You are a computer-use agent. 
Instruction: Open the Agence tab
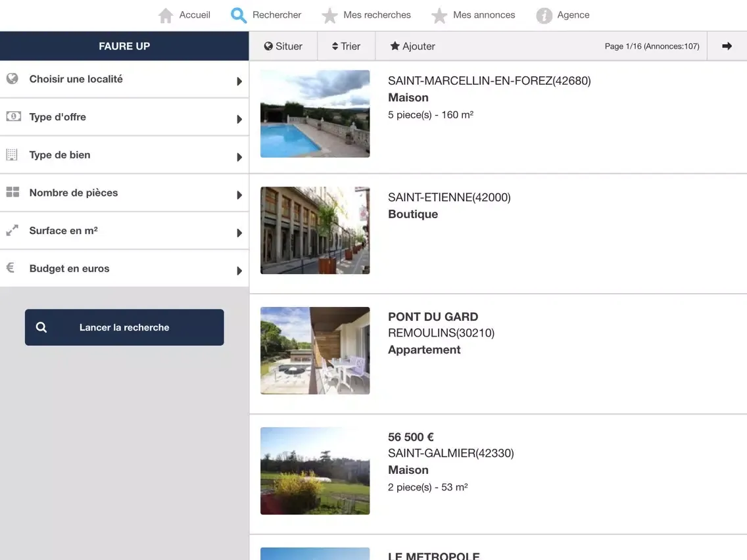(x=563, y=15)
